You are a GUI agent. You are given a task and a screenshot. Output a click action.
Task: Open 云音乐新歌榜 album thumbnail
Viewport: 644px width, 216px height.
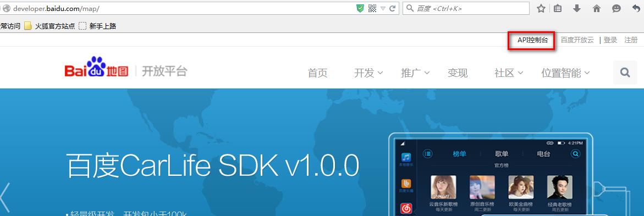point(443,187)
